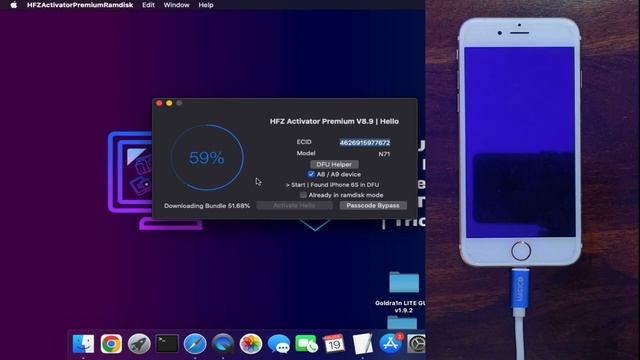Open the Edit menu
640x360 pixels.
148,5
